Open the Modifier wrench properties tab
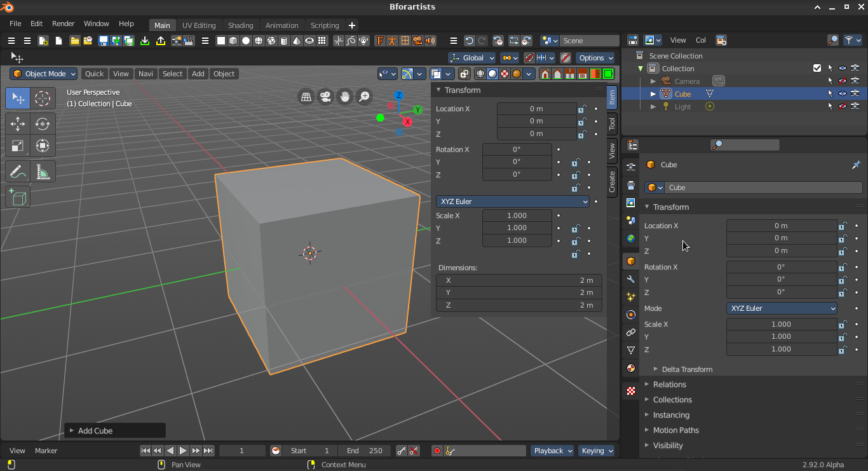Image resolution: width=868 pixels, height=471 pixels. 630,279
